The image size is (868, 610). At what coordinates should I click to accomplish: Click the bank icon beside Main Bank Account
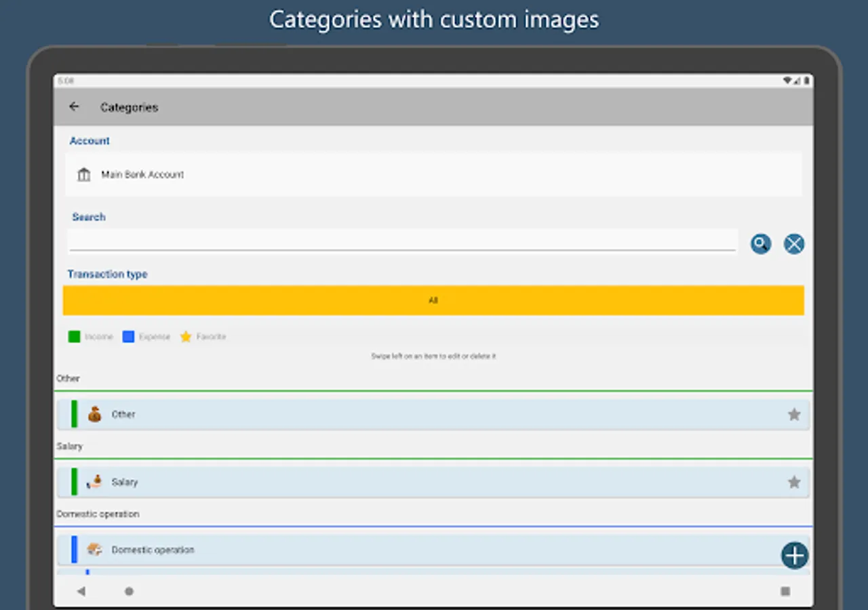(x=84, y=175)
